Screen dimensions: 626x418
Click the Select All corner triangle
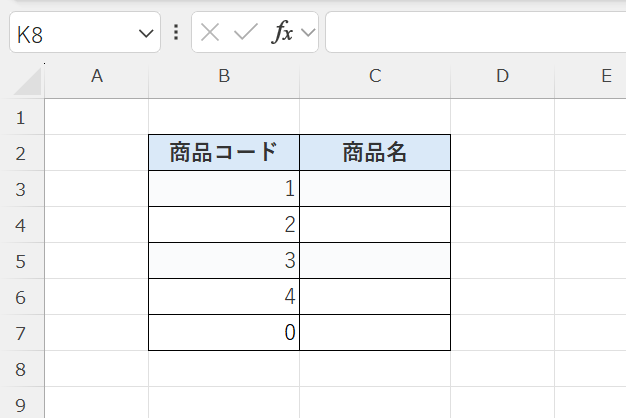(x=28, y=82)
